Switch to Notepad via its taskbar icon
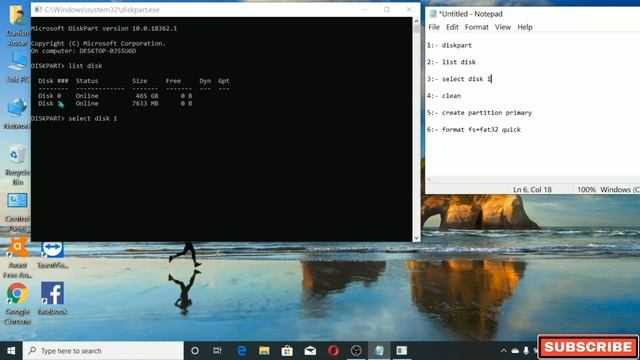640x360 pixels. pos(379,351)
